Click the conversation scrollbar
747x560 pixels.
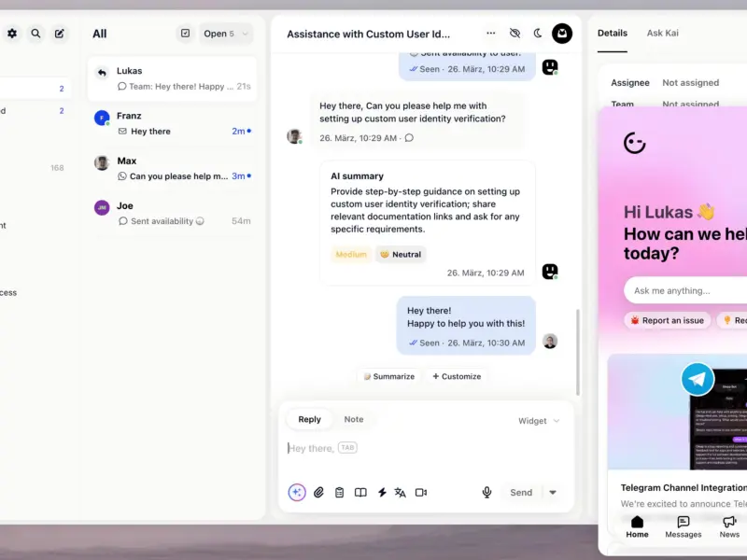tap(578, 353)
